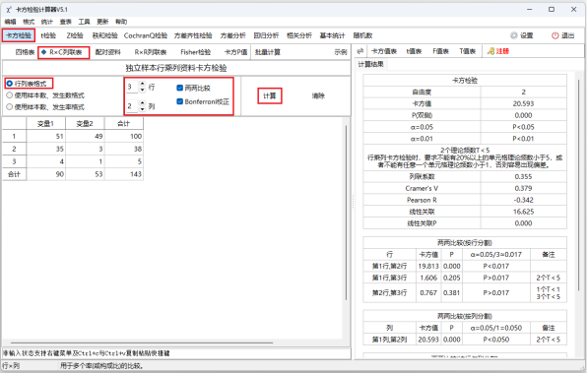This screenshot has width=588, height=373.
Task: Open 注册 with the key icon
Action: coord(498,51)
